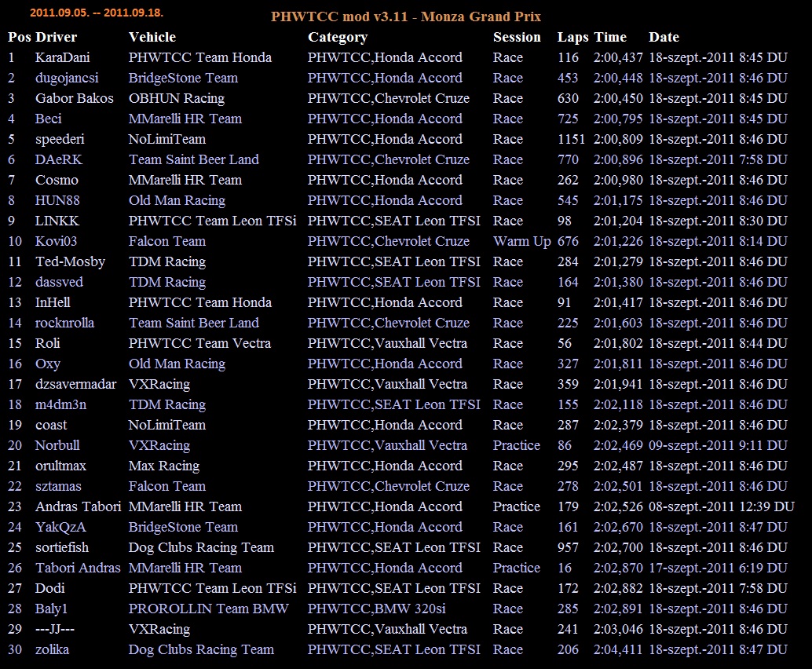
Task: Click the date 18-szept.-2011 8:44 DU
Action: click(718, 343)
